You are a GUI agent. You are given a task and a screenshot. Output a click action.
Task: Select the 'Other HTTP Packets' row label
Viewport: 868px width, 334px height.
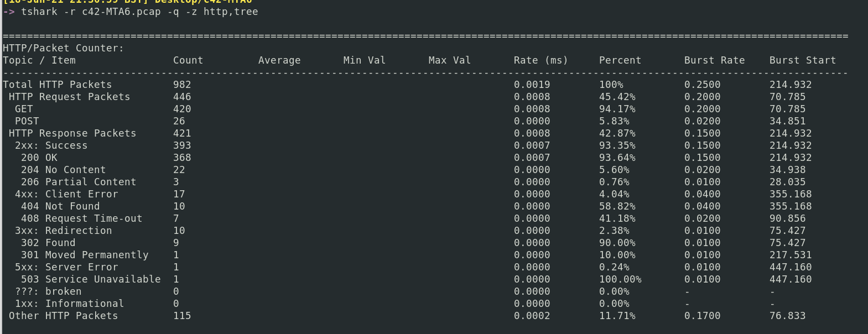tap(63, 316)
